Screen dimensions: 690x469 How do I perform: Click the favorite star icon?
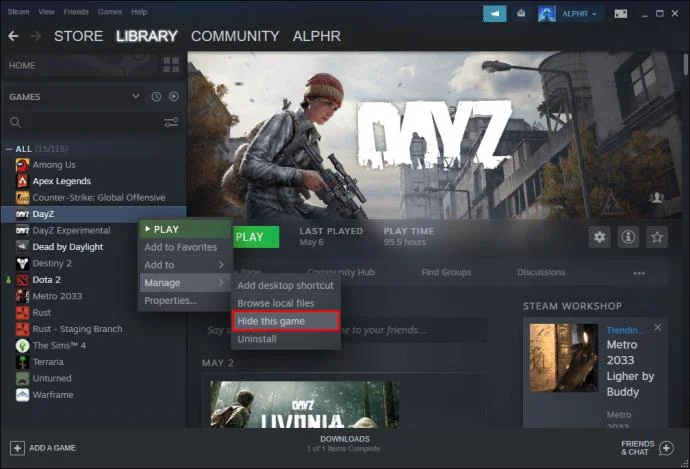(x=657, y=237)
